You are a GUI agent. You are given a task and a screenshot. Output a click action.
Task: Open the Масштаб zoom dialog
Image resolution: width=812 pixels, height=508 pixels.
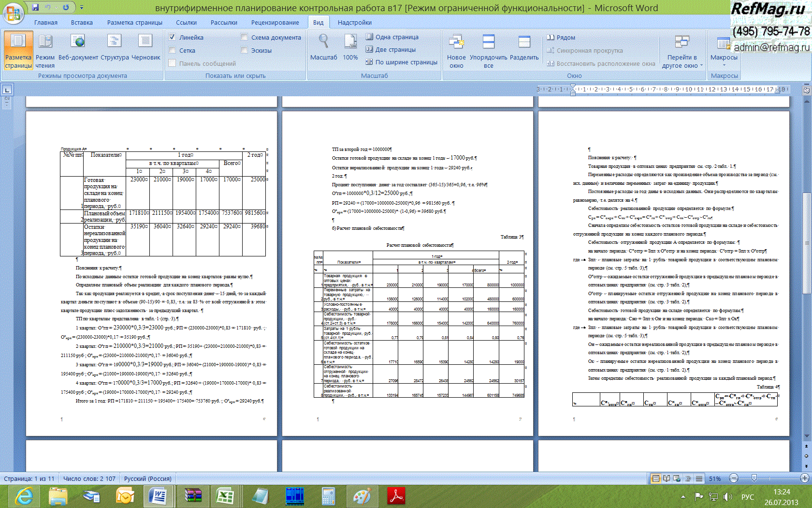(x=323, y=48)
